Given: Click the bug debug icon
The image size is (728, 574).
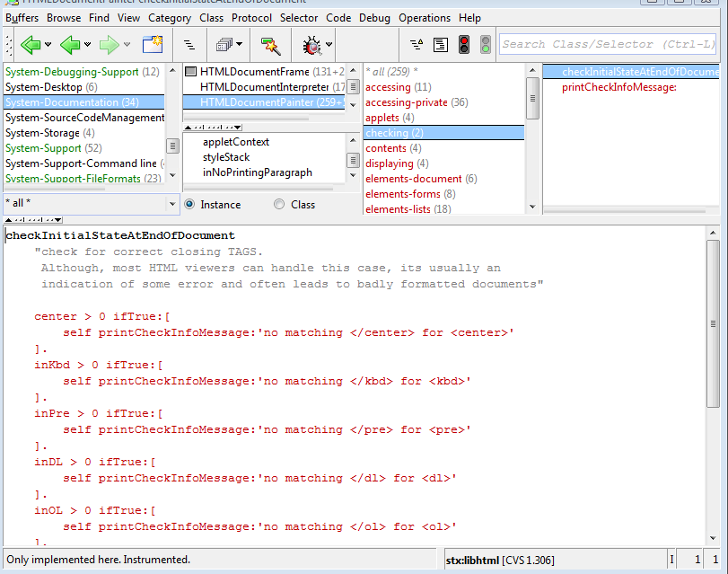Looking at the screenshot, I should [x=312, y=45].
